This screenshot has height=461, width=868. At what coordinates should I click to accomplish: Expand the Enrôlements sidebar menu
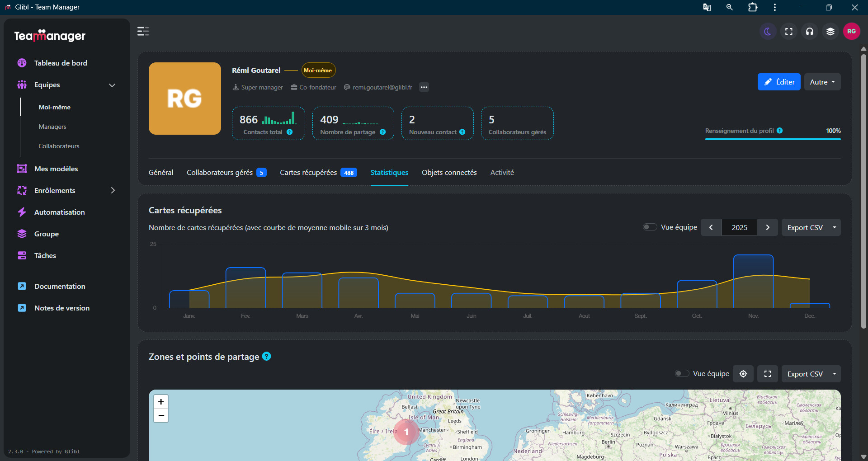pyautogui.click(x=113, y=190)
